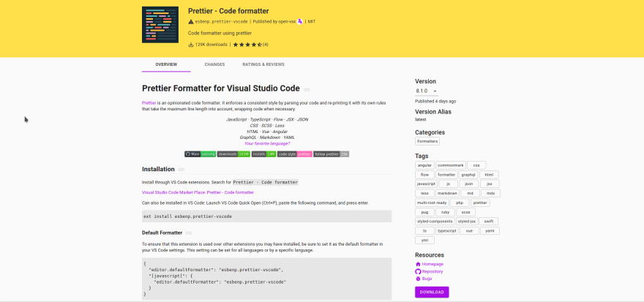This screenshot has width=644, height=302.
Task: Select the vue tag
Action: point(469,231)
